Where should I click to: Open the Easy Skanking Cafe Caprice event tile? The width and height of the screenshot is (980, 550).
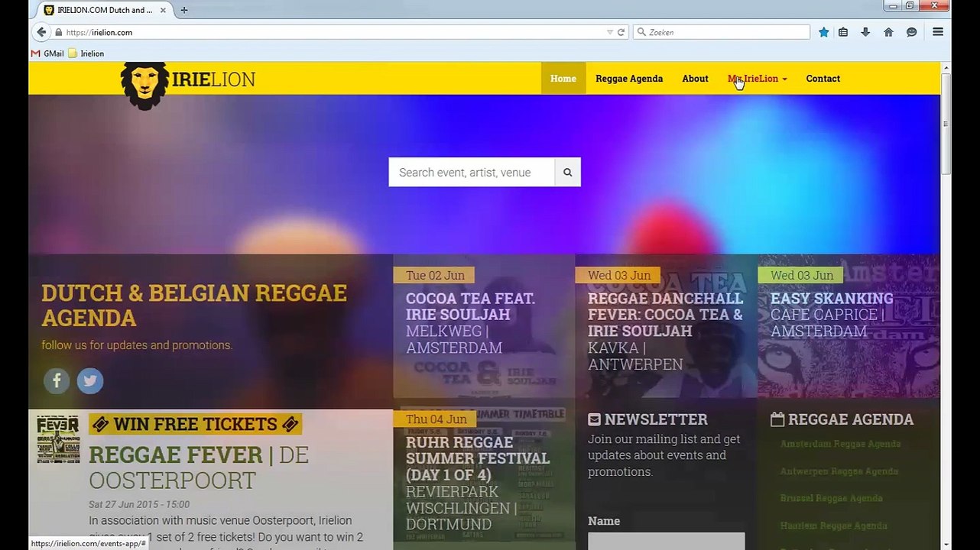click(849, 326)
